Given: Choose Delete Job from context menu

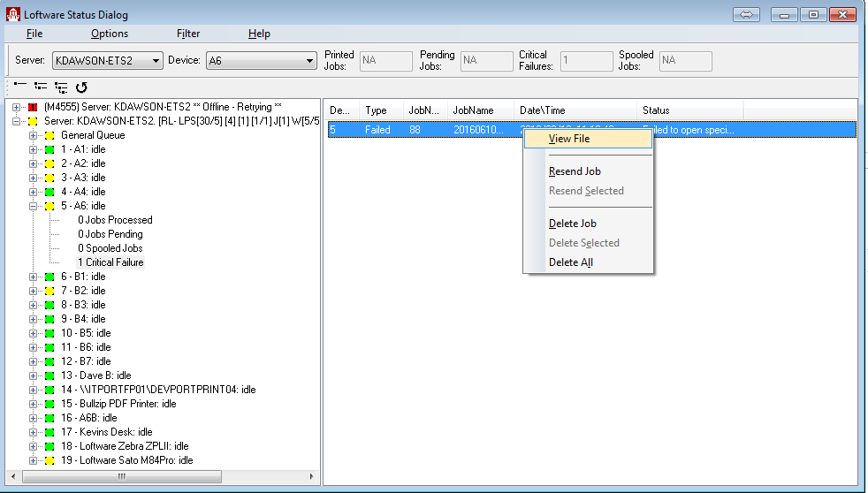Looking at the screenshot, I should [588, 224].
